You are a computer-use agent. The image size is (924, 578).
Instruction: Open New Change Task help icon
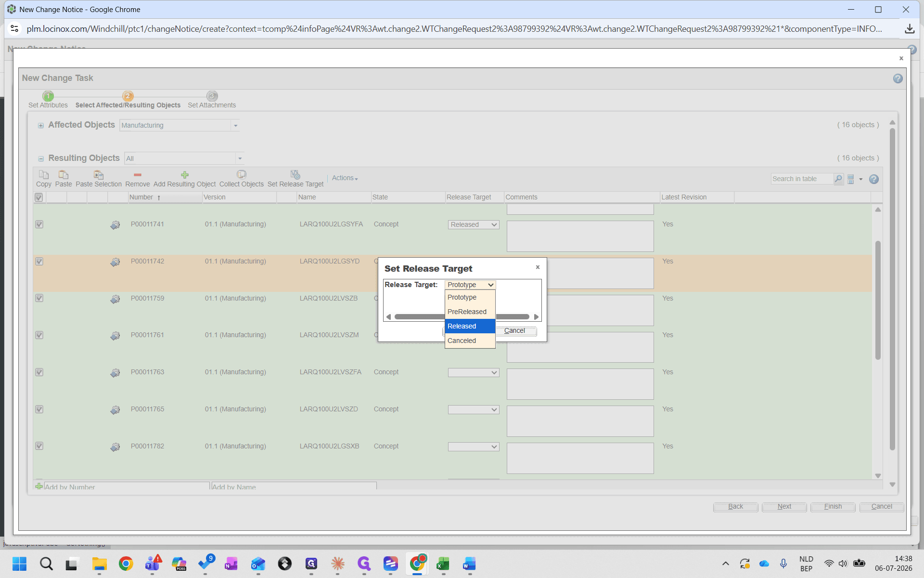(898, 79)
